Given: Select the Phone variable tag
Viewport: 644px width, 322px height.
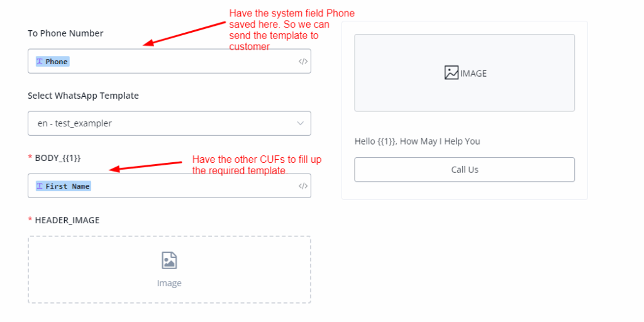Looking at the screenshot, I should (56, 62).
